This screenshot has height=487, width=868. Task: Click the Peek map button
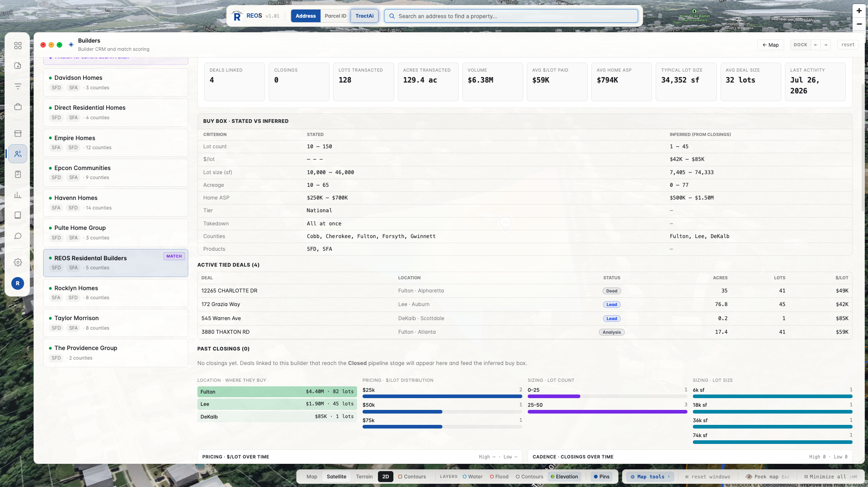[x=768, y=477]
